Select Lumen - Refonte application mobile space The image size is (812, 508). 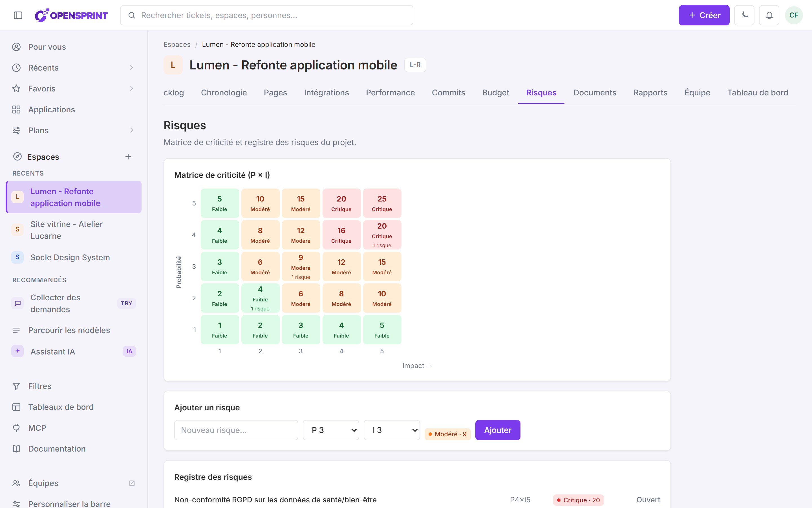74,197
